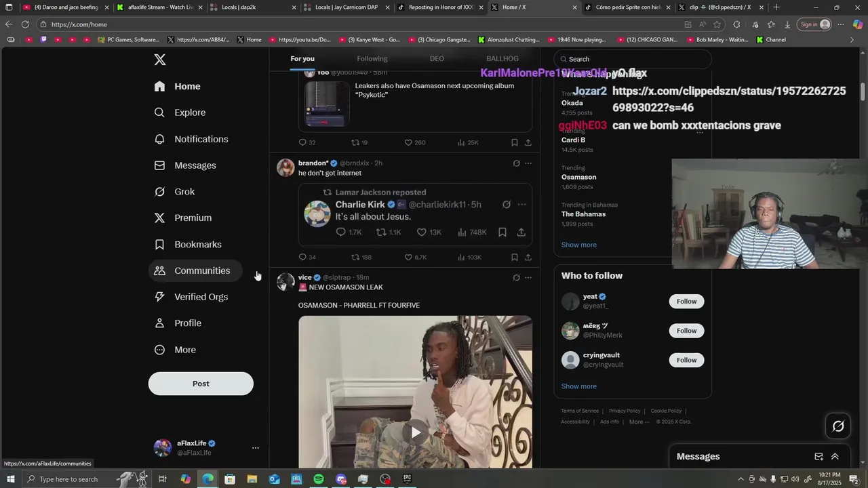Open Grok from the sidebar
868x488 pixels.
174,192
